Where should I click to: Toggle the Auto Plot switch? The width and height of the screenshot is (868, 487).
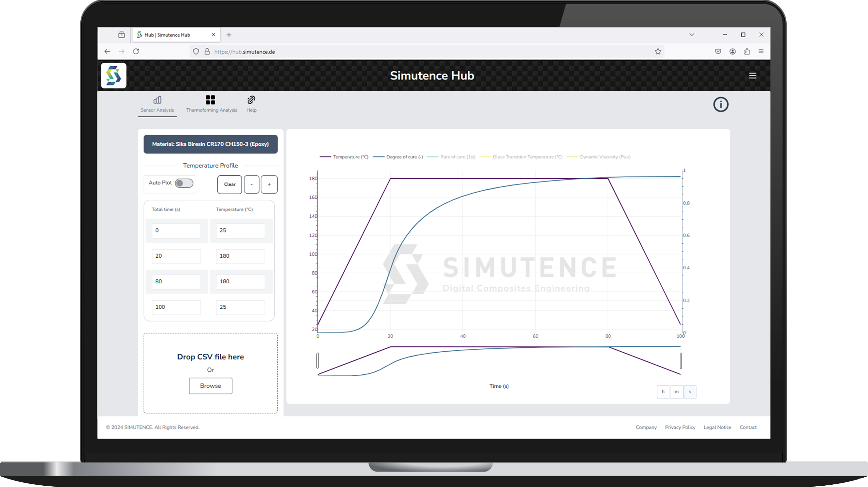tap(184, 183)
